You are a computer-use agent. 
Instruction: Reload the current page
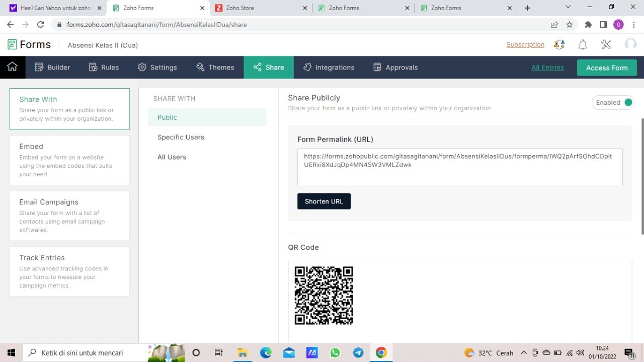click(41, 24)
